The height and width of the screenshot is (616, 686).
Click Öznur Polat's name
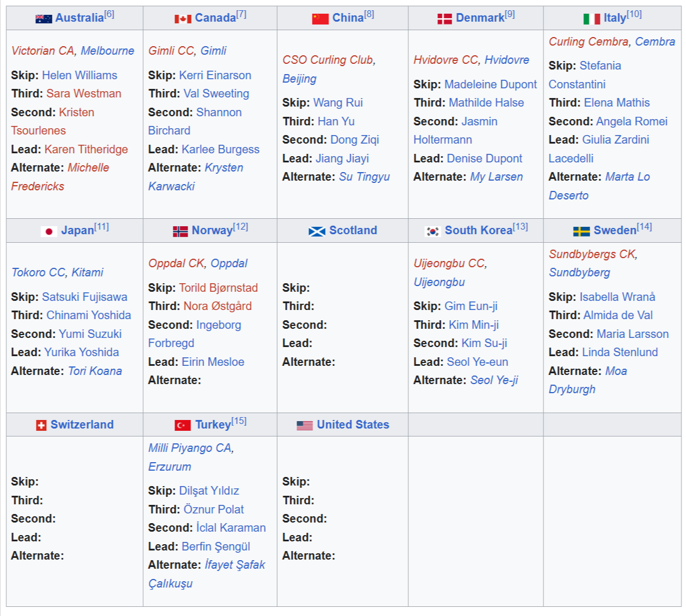(x=214, y=509)
